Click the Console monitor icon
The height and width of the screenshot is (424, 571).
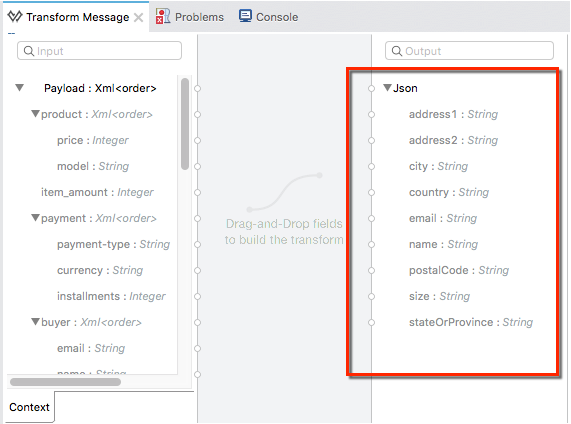pyautogui.click(x=245, y=16)
